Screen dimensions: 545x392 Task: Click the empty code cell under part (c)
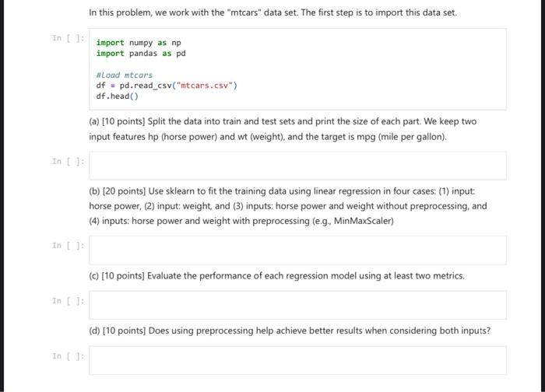297,305
